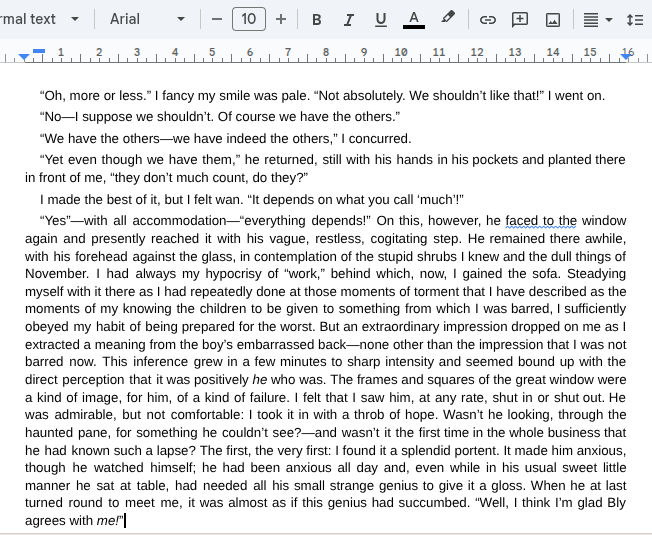The height and width of the screenshot is (535, 652).
Task: Click the ruler at the 8 mark
Action: (x=326, y=52)
